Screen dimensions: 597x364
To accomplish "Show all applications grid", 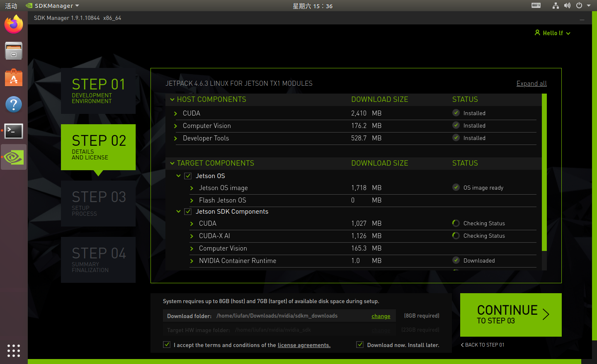I will tap(14, 350).
